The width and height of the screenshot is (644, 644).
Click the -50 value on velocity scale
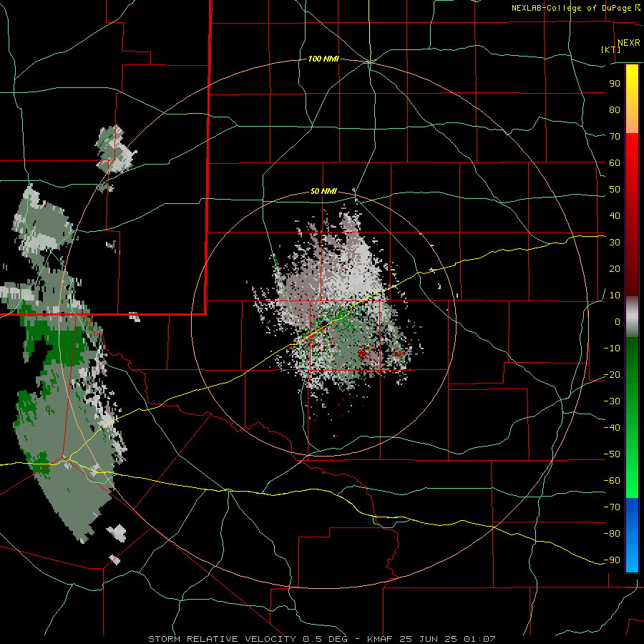coord(612,454)
